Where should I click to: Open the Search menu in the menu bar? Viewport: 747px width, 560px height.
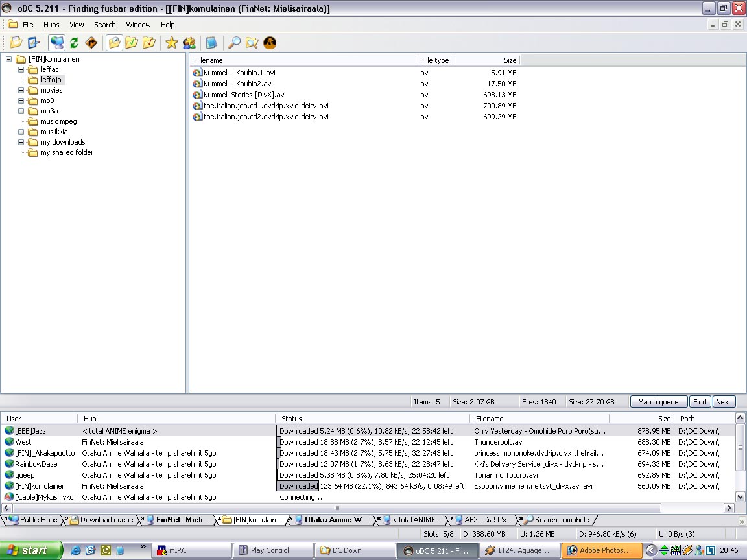pos(105,25)
